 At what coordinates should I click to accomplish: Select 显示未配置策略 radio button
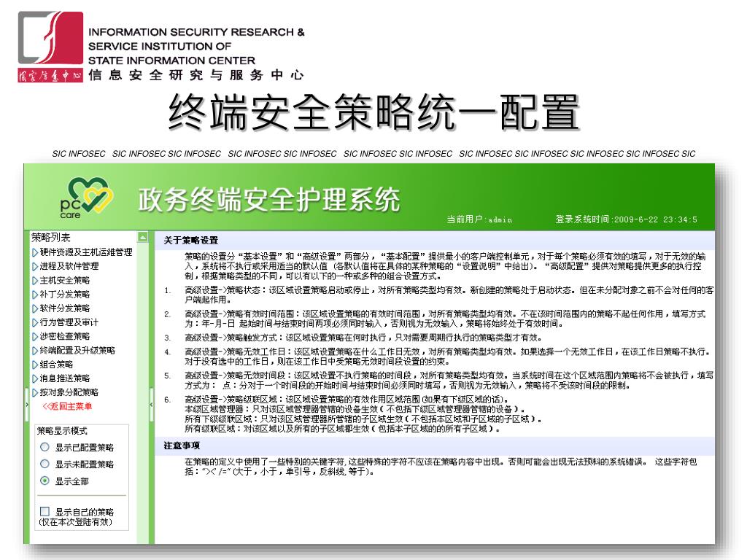(44, 464)
